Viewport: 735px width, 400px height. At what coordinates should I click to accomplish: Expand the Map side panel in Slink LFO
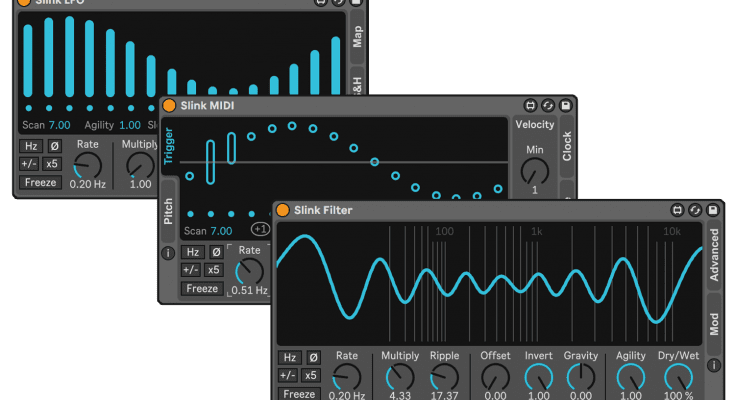[357, 37]
